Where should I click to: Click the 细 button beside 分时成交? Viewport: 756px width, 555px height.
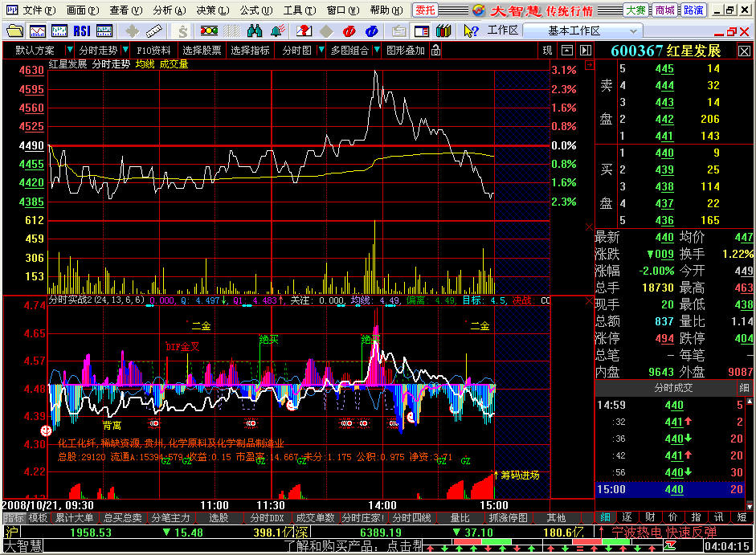pyautogui.click(x=744, y=388)
